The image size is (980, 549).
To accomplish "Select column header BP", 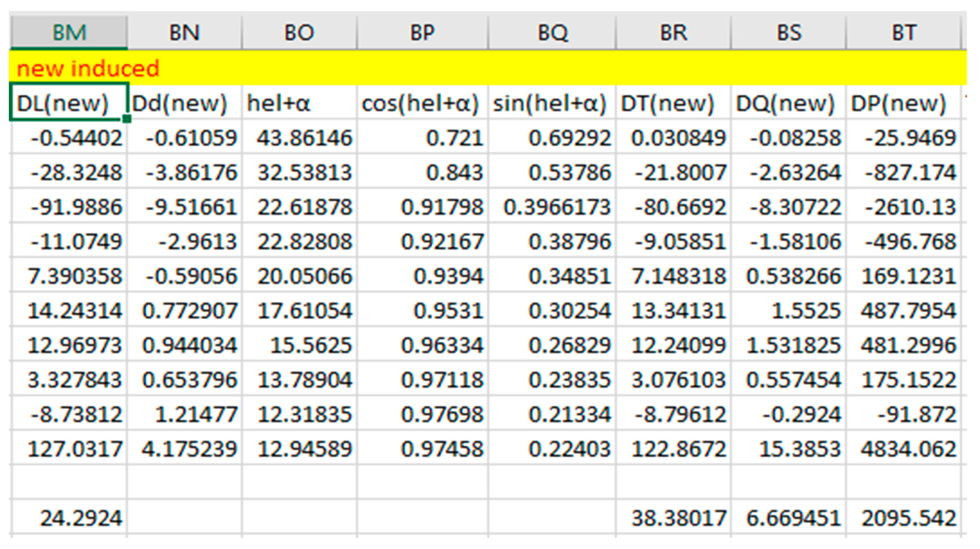I will 422,33.
